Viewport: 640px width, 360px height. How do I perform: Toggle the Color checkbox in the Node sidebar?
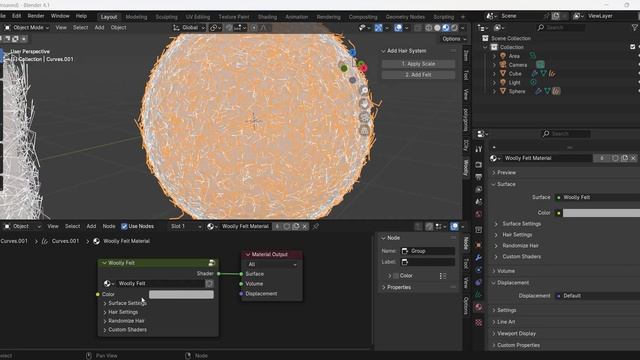[396, 276]
